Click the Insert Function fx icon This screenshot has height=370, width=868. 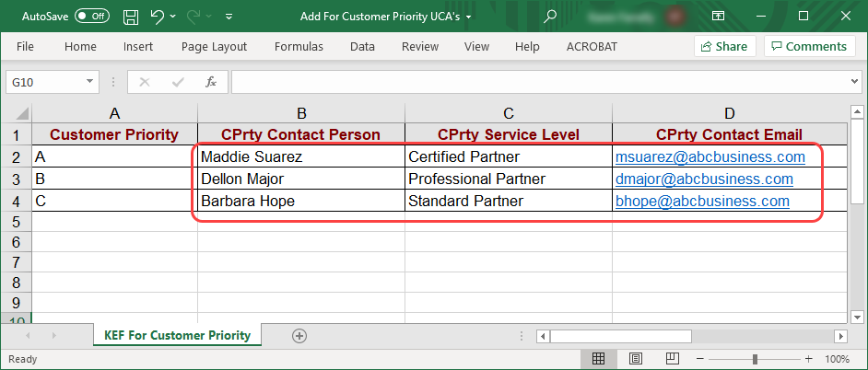(x=210, y=82)
